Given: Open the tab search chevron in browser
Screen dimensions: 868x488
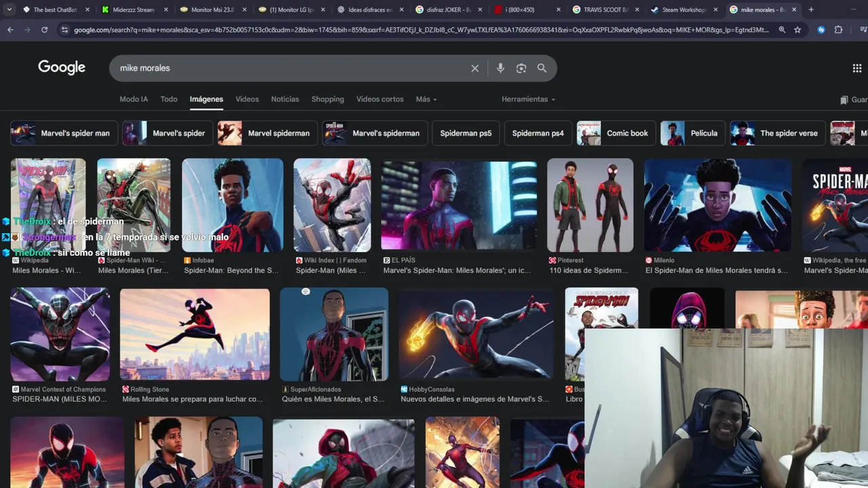Looking at the screenshot, I should point(9,9).
